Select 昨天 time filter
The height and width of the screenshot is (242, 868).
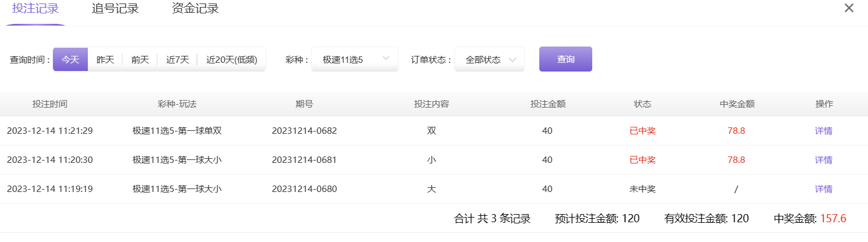105,59
